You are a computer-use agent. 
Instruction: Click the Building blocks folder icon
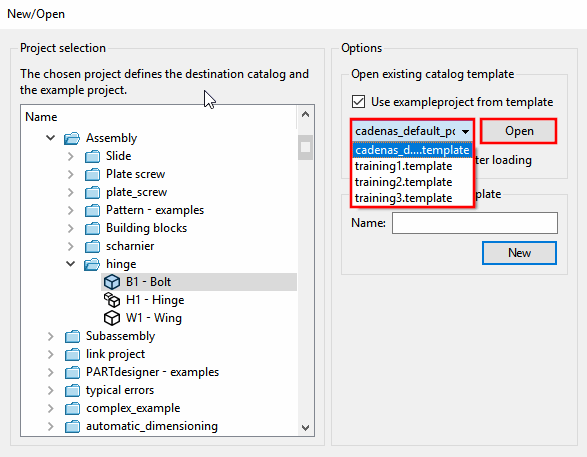click(92, 228)
